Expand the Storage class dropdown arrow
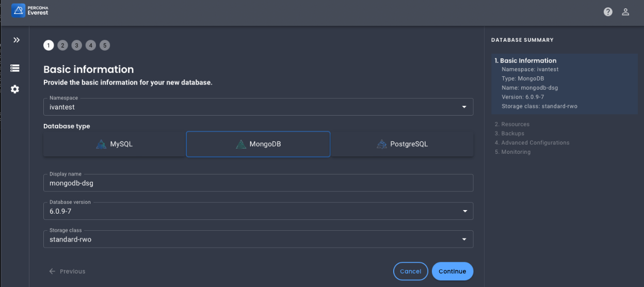The height and width of the screenshot is (287, 644). pos(464,240)
